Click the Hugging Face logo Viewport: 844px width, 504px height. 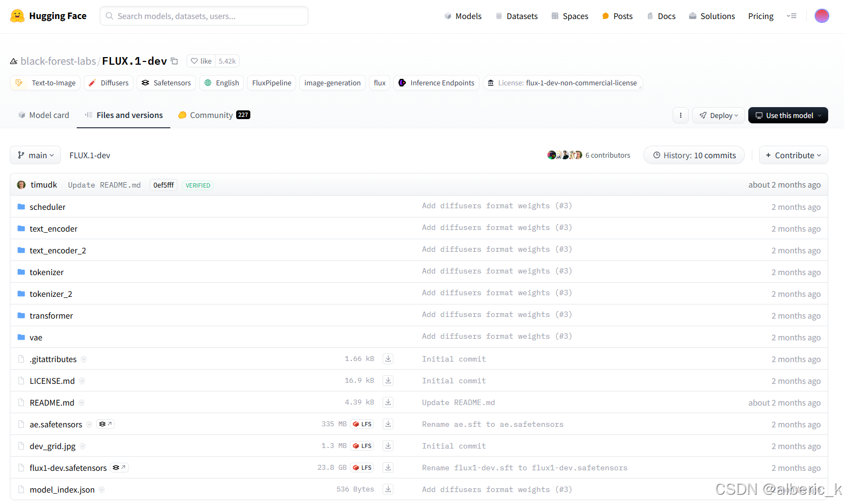(48, 16)
